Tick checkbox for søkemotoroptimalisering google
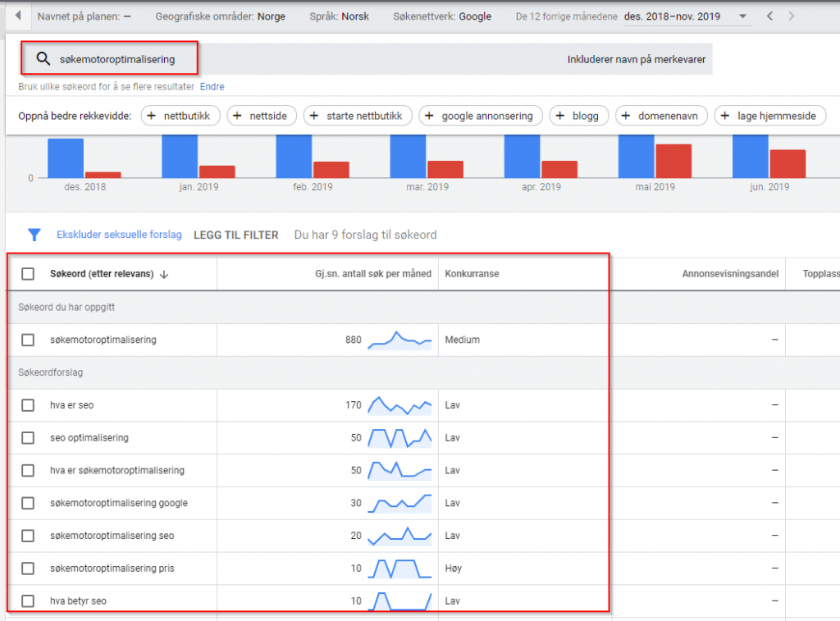The width and height of the screenshot is (840, 621). click(x=28, y=503)
